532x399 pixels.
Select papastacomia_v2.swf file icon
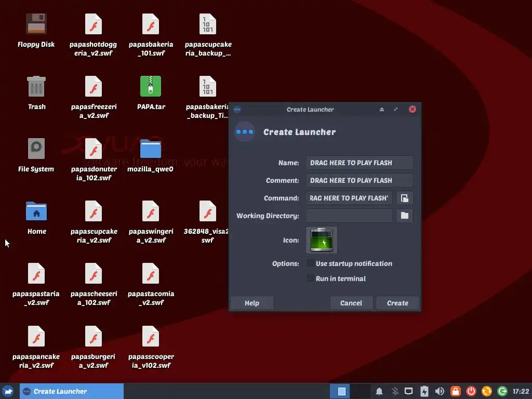[151, 273]
